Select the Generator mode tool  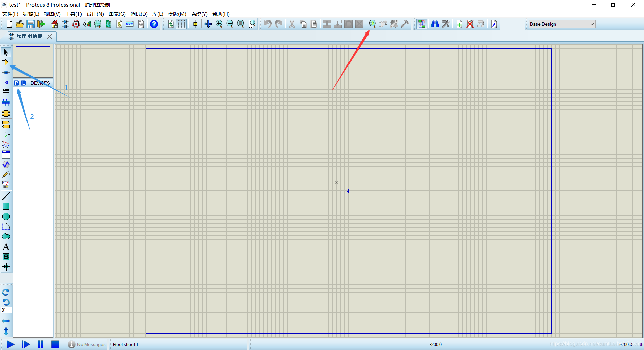pyautogui.click(x=6, y=165)
